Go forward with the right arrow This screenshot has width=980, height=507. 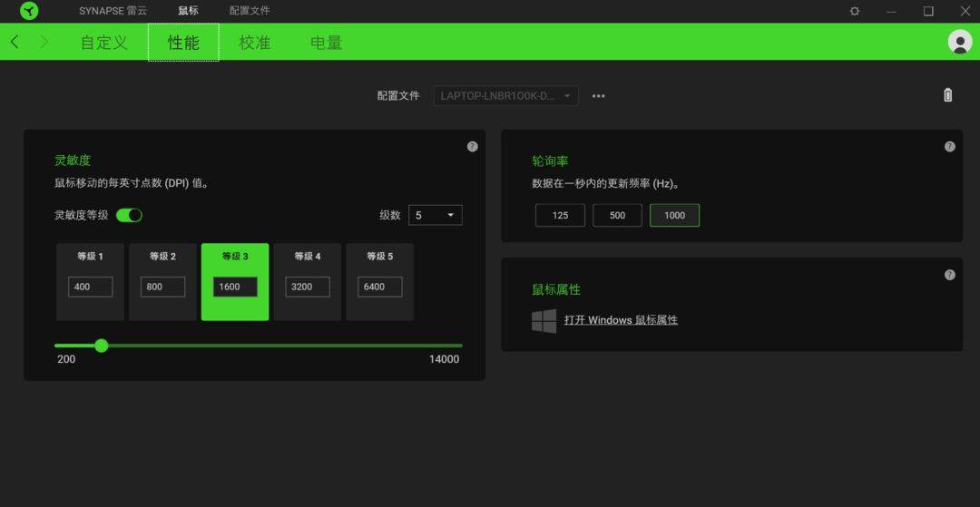pyautogui.click(x=44, y=42)
